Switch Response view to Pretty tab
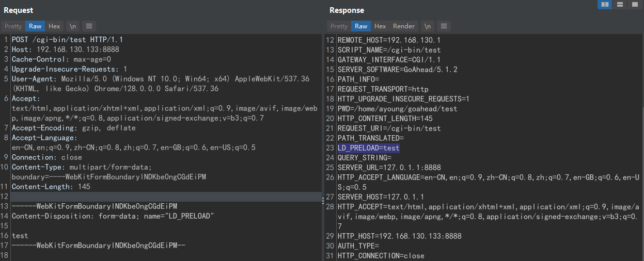644x261 pixels. [339, 26]
